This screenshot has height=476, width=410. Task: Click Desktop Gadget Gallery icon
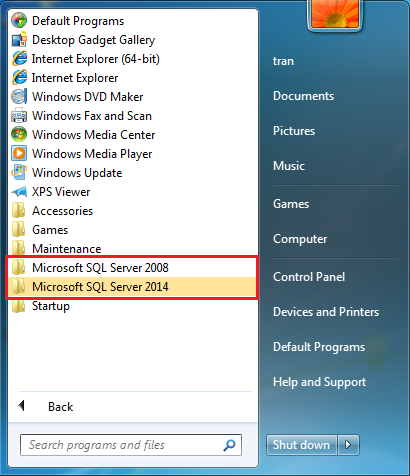19,40
